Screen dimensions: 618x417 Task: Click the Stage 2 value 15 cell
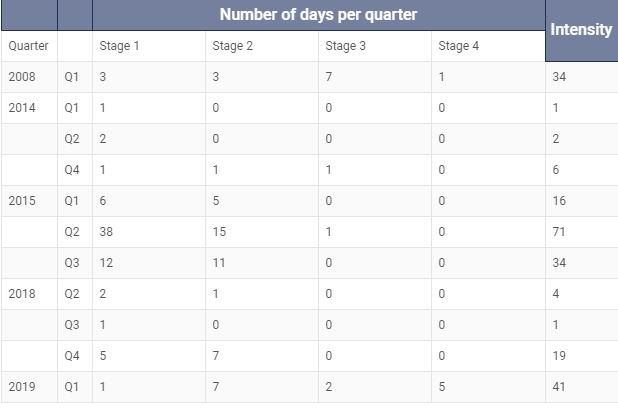262,232
